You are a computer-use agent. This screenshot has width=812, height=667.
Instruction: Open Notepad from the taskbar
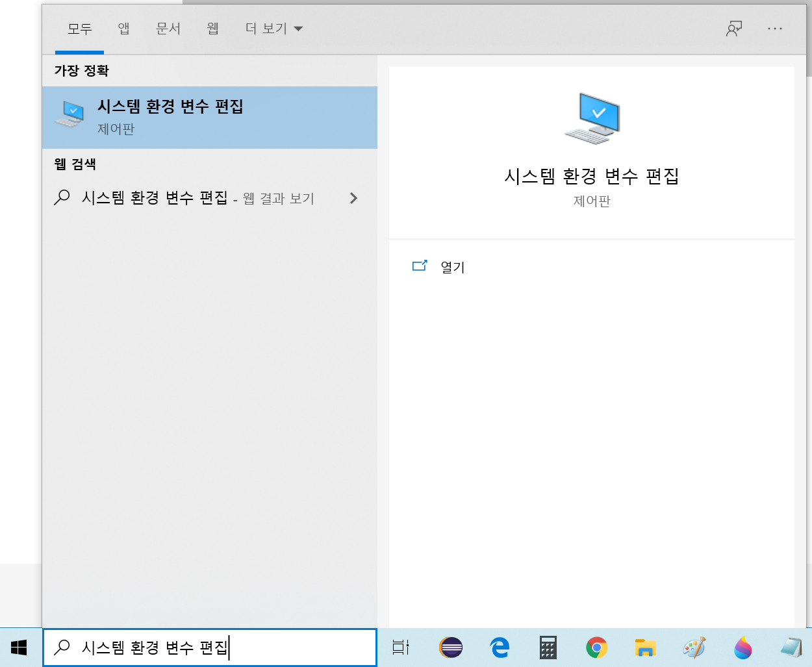point(791,648)
